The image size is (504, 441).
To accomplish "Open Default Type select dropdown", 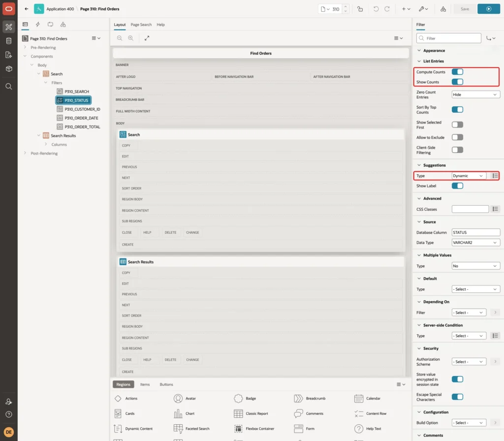I will (x=476, y=289).
